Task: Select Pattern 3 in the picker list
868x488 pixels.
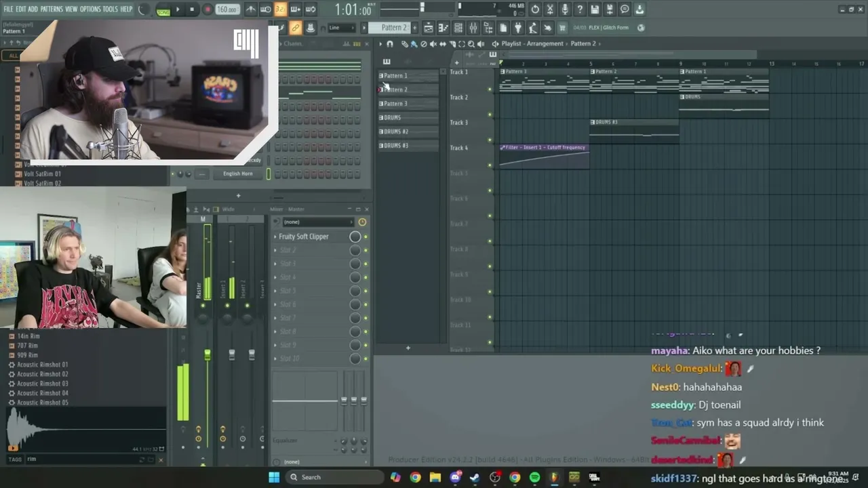Action: (408, 104)
